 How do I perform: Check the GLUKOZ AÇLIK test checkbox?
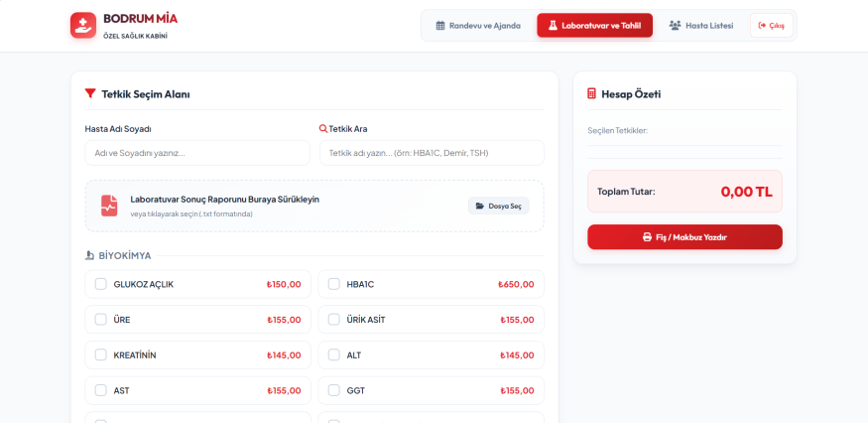(101, 284)
